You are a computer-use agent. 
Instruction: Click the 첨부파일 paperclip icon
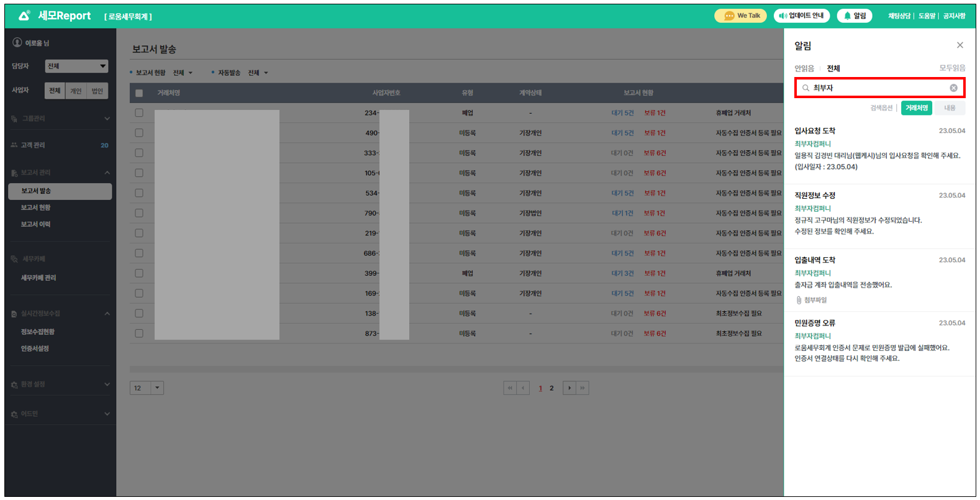(x=799, y=301)
